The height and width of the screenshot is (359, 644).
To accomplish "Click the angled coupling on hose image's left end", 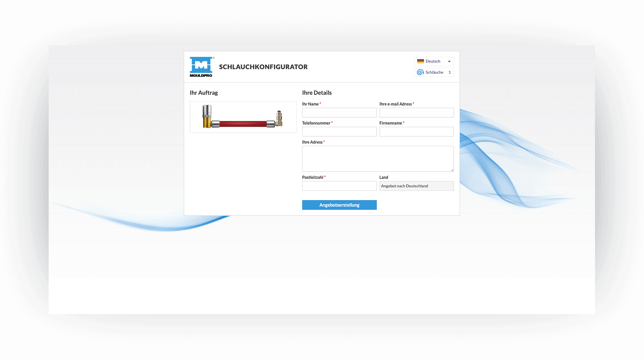I will (207, 117).
